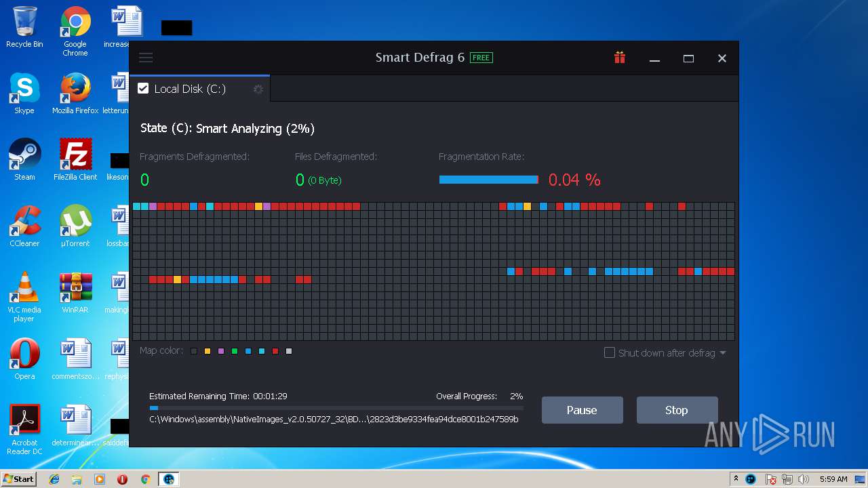
Task: Click the red gift box icon
Action: (x=620, y=58)
